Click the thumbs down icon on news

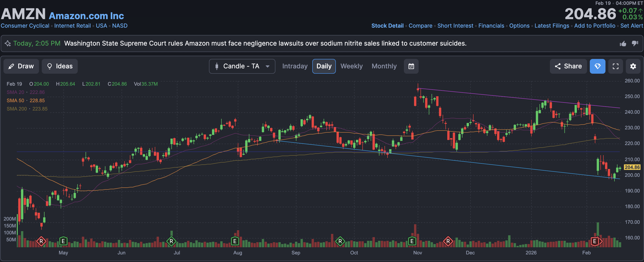coord(635,44)
